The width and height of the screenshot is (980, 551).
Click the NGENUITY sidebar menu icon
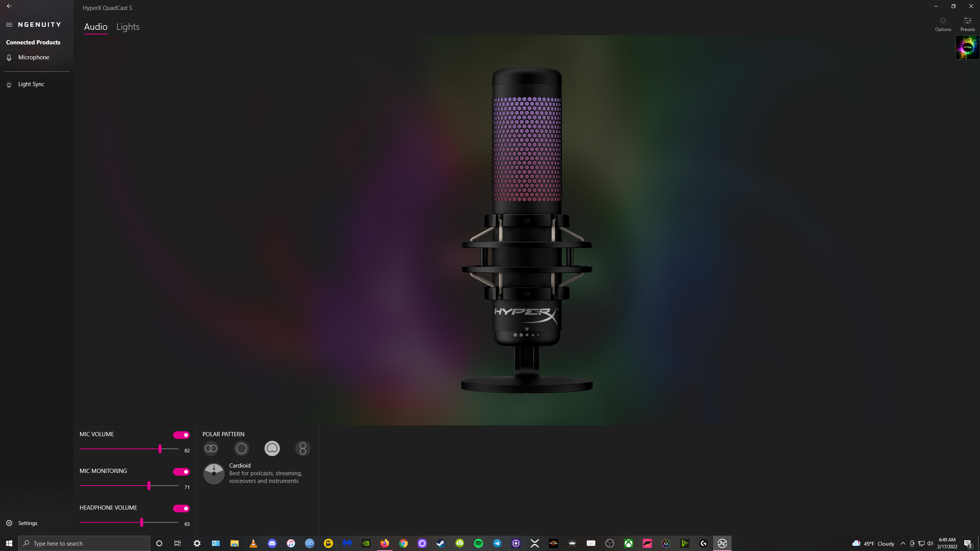pos(10,25)
